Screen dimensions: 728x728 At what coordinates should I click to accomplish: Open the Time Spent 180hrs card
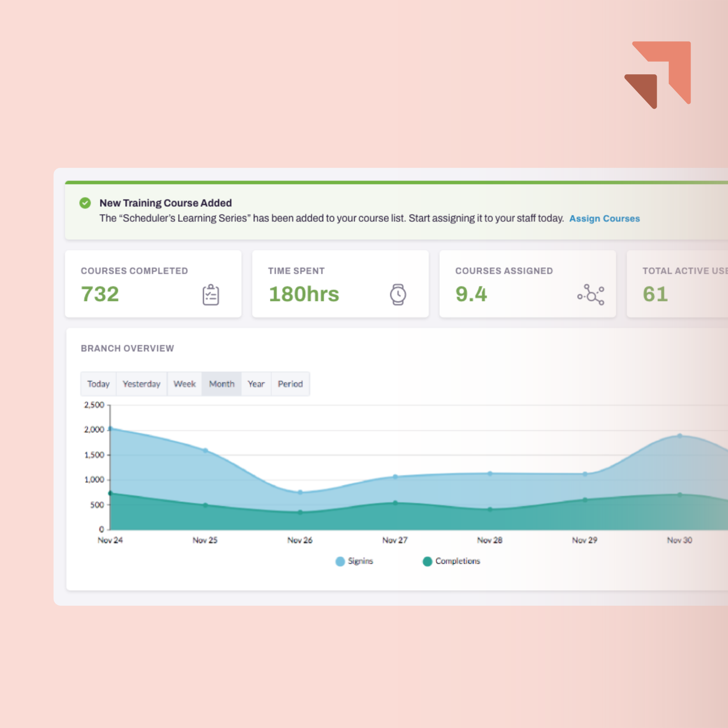(340, 284)
